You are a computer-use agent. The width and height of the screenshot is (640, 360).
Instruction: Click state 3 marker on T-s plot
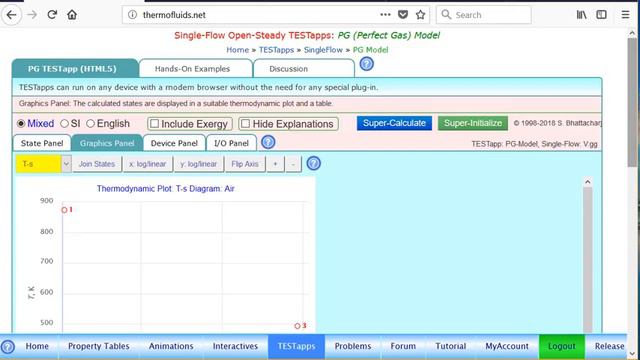tap(297, 326)
